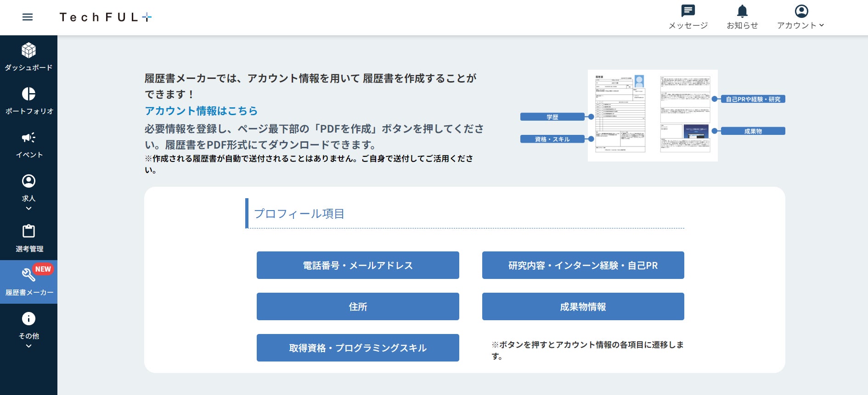Click the 電話番号・メールアドレス button

[358, 265]
